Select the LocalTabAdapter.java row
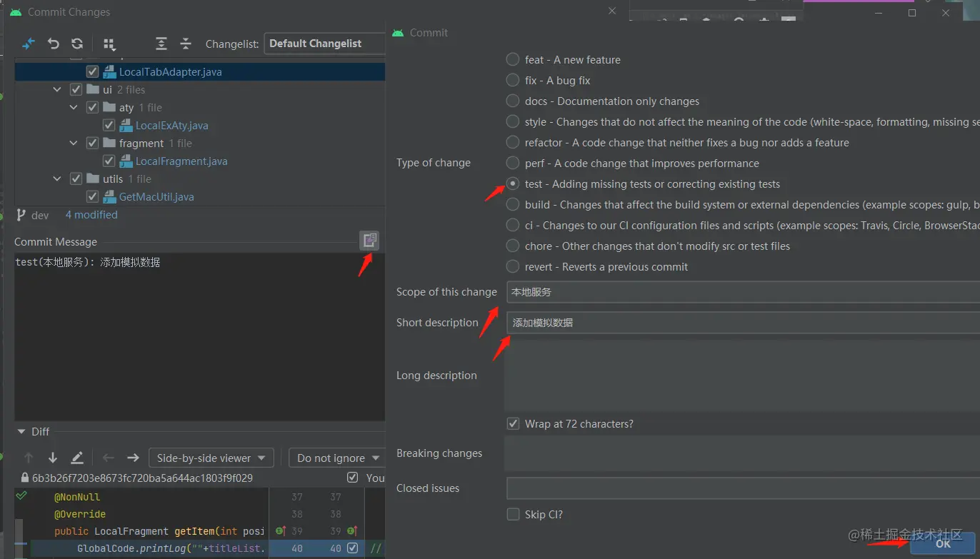The width and height of the screenshot is (980, 559). [x=200, y=72]
